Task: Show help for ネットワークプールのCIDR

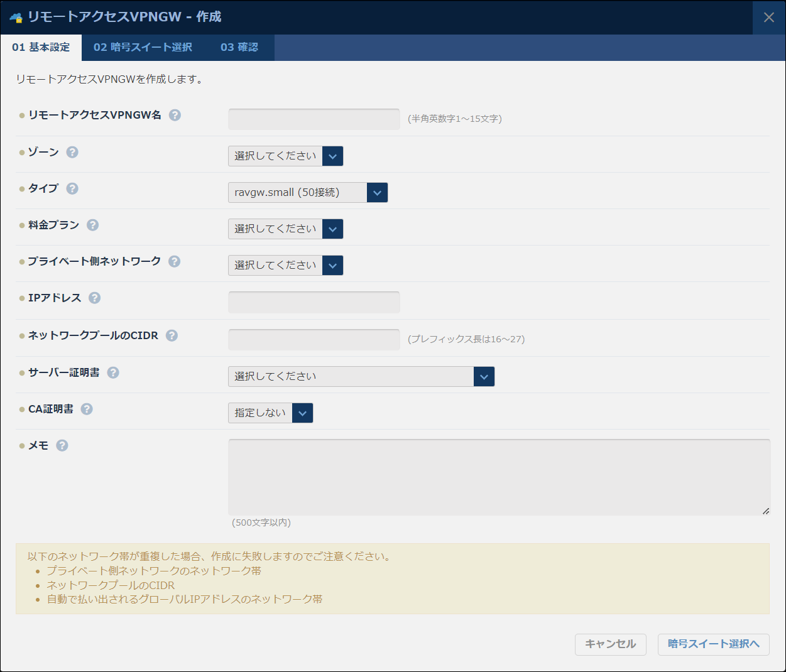Action: (x=172, y=335)
